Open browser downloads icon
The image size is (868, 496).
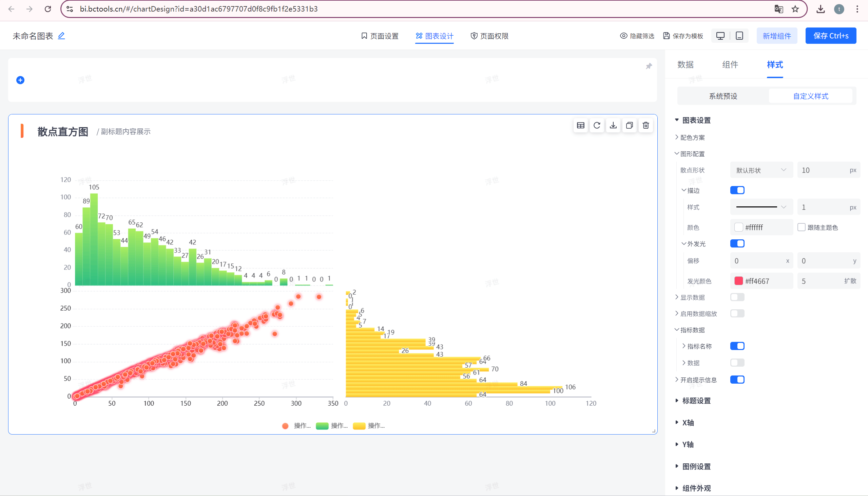[x=821, y=9]
